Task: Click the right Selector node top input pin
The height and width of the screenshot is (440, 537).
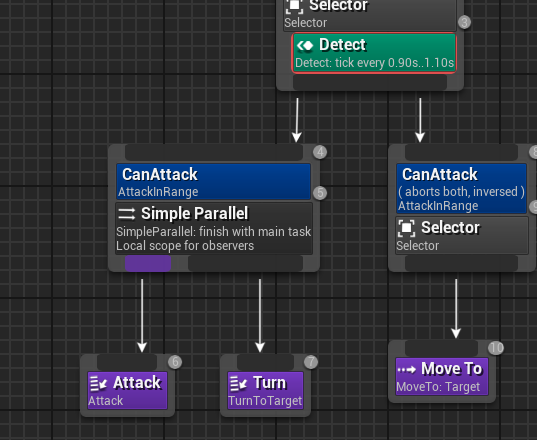Action: pos(461,152)
